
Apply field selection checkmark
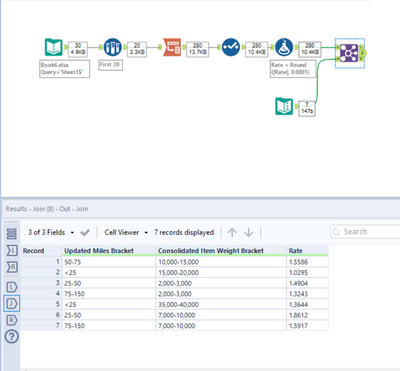click(x=85, y=233)
